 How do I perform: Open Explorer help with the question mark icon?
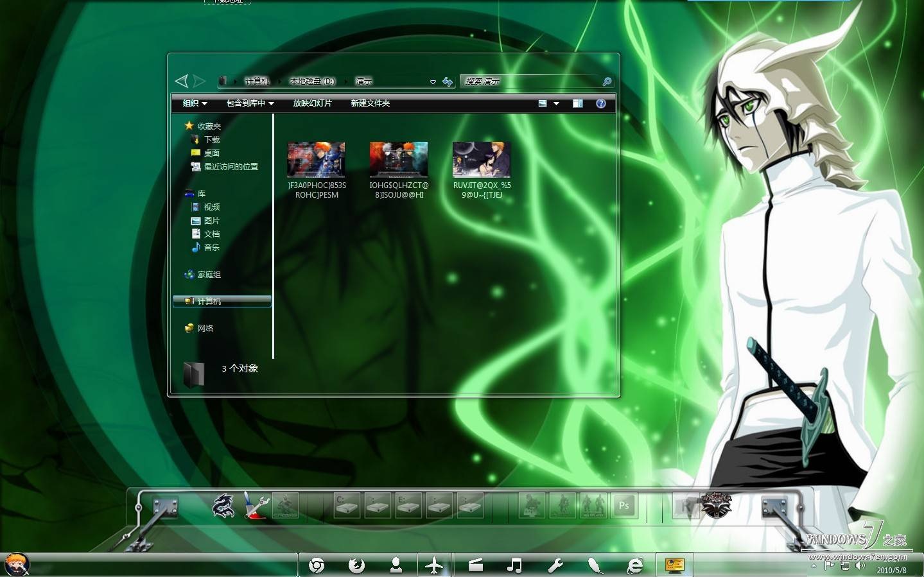click(601, 103)
